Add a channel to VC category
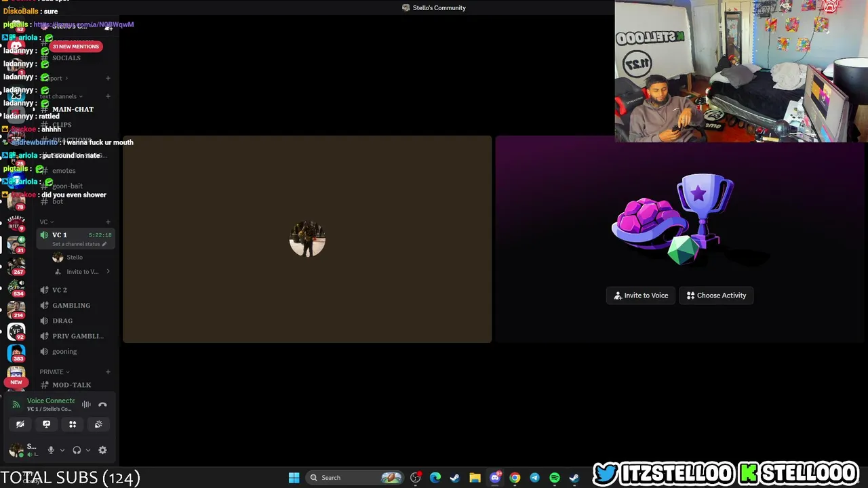Screen dimensions: 868x488 (x=108, y=222)
